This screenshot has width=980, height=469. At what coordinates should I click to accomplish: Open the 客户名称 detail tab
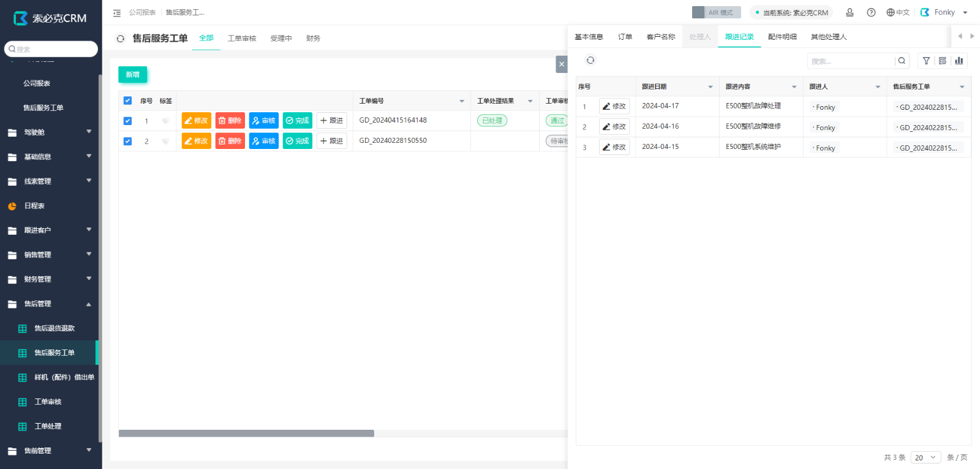click(661, 37)
